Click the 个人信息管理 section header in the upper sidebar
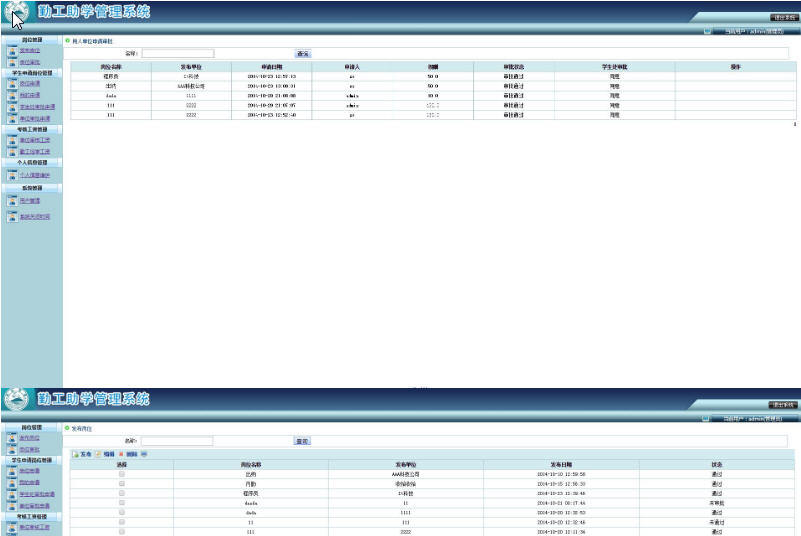The width and height of the screenshot is (801, 536). pyautogui.click(x=32, y=162)
